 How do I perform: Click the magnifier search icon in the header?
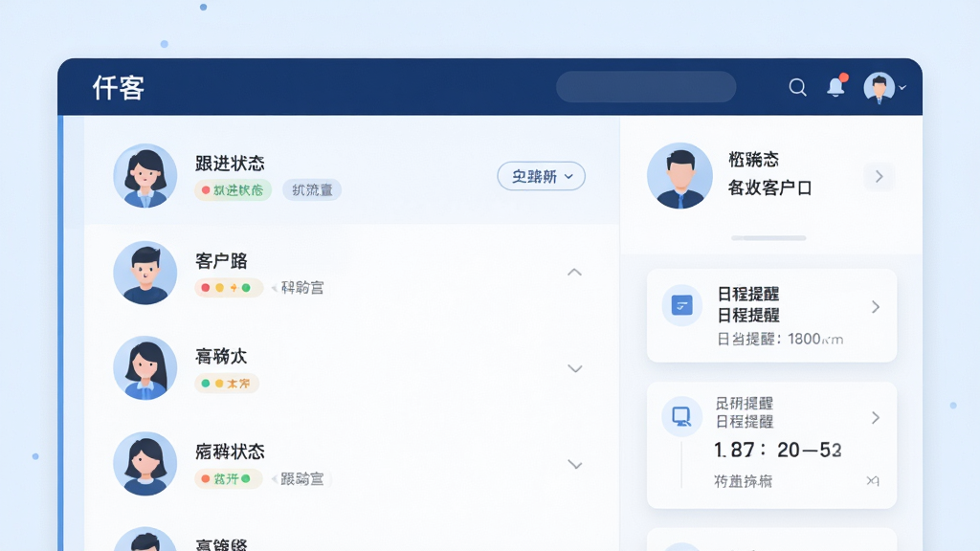pyautogui.click(x=797, y=87)
